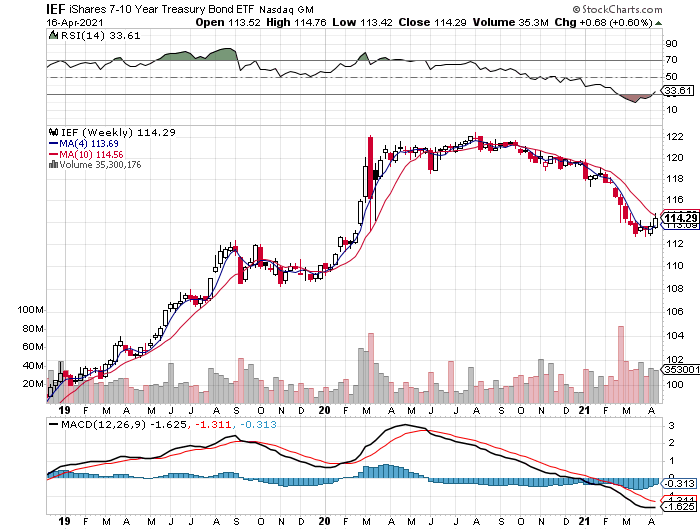Click the MACD(12,26,9) legend label
700x530 pixels.
point(103,425)
